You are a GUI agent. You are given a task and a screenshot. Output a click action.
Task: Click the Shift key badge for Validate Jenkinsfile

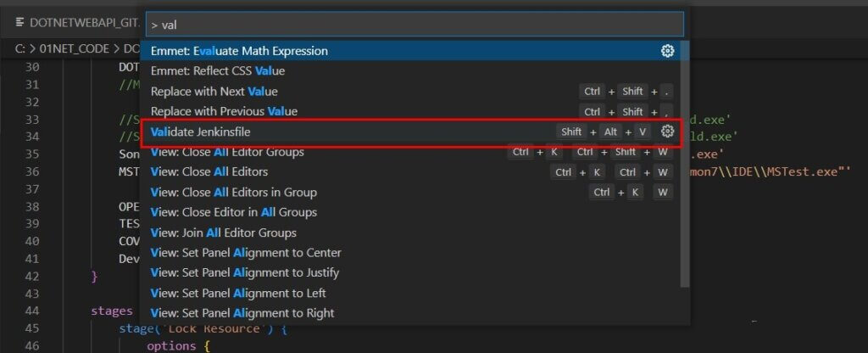571,132
